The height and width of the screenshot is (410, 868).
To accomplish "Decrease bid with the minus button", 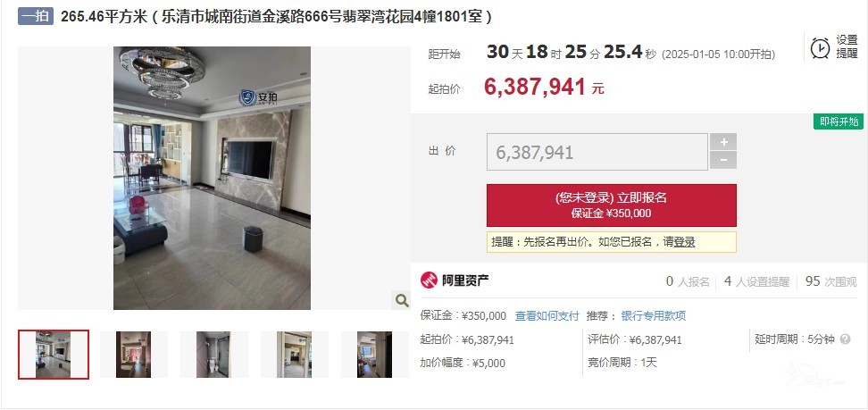I will 723,160.
